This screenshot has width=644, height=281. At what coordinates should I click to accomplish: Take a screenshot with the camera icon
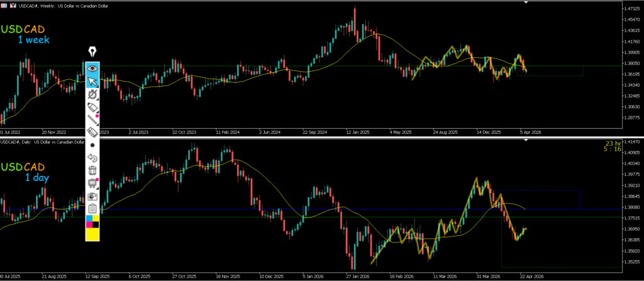[x=92, y=196]
